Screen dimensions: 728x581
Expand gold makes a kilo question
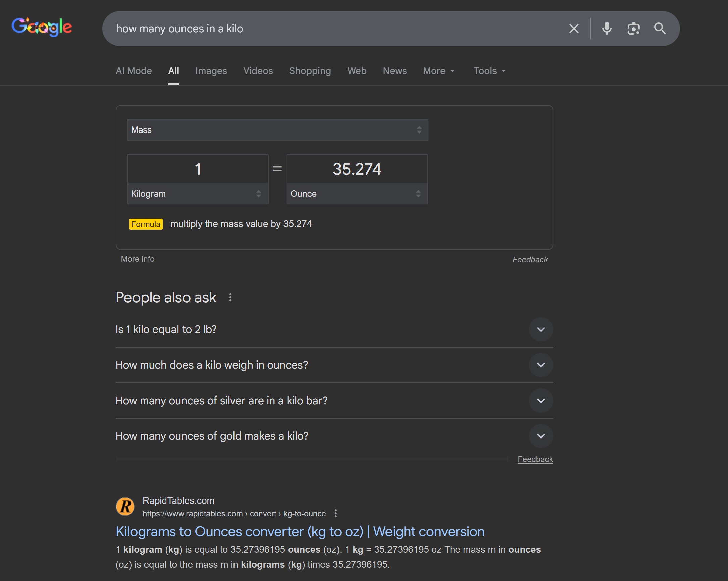pos(540,436)
